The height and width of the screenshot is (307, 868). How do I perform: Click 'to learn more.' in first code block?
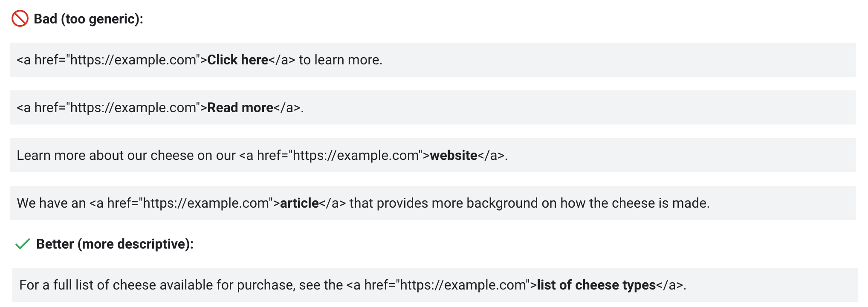[340, 60]
